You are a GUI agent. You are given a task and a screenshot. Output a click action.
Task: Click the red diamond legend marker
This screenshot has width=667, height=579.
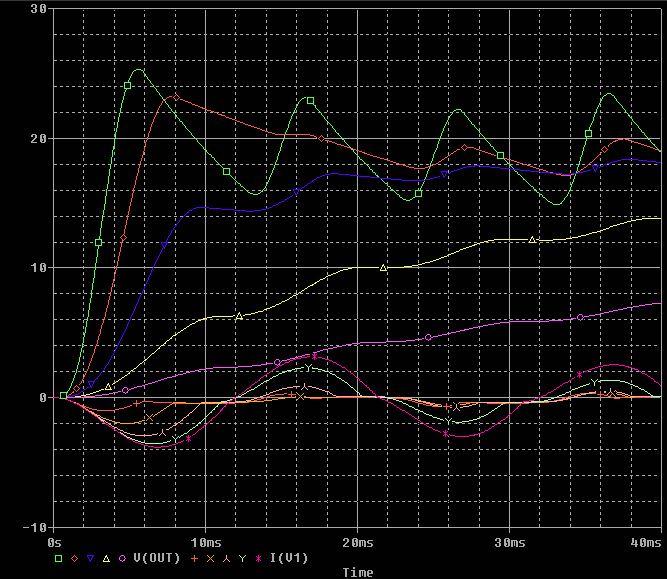(x=74, y=559)
